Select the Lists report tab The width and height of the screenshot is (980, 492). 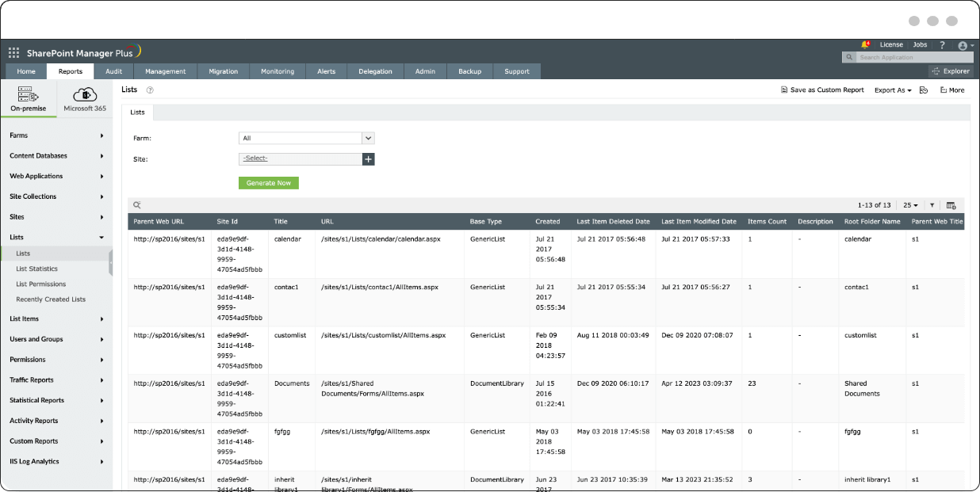click(x=137, y=113)
